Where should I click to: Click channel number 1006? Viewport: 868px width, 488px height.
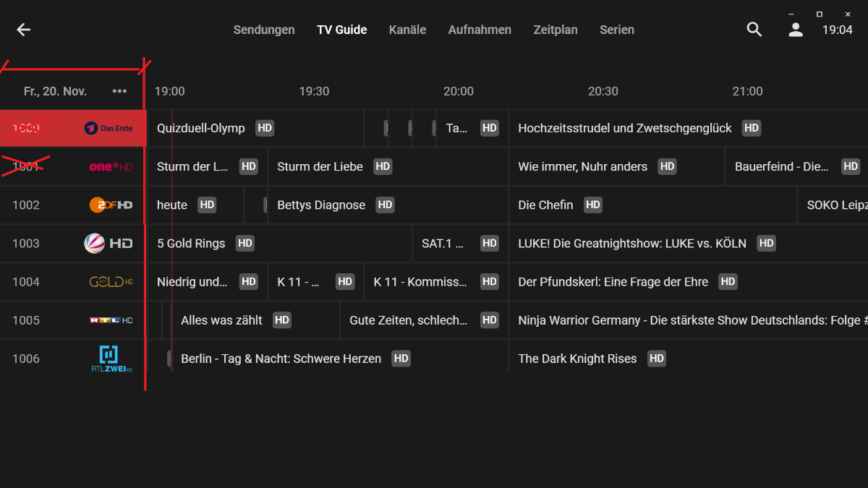[26, 359]
